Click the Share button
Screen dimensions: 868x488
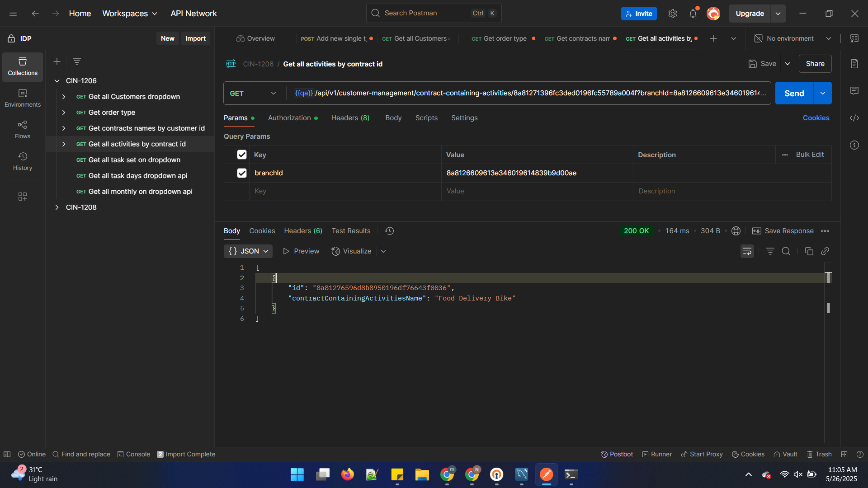pos(815,64)
